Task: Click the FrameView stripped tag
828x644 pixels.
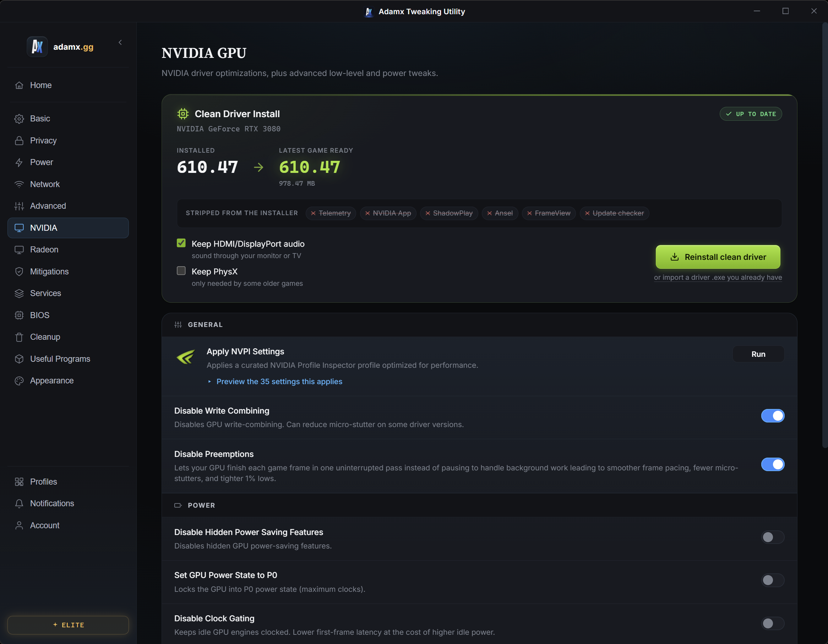Action: (x=549, y=213)
